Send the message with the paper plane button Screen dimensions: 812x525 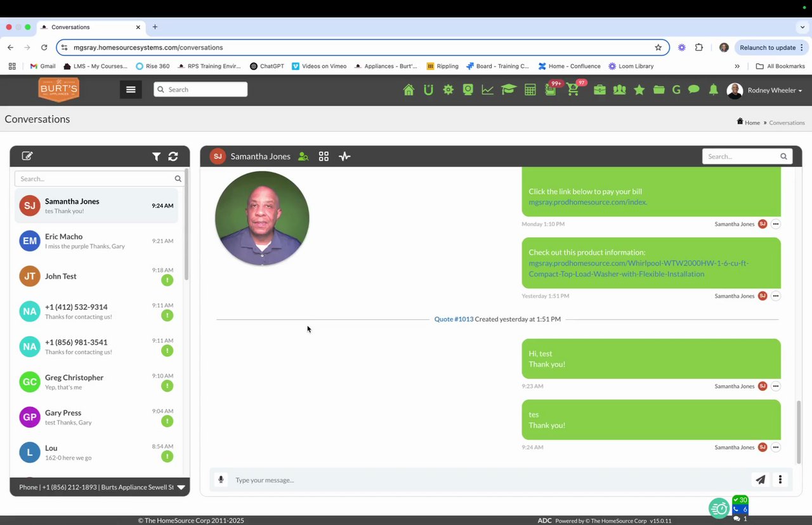pyautogui.click(x=761, y=479)
